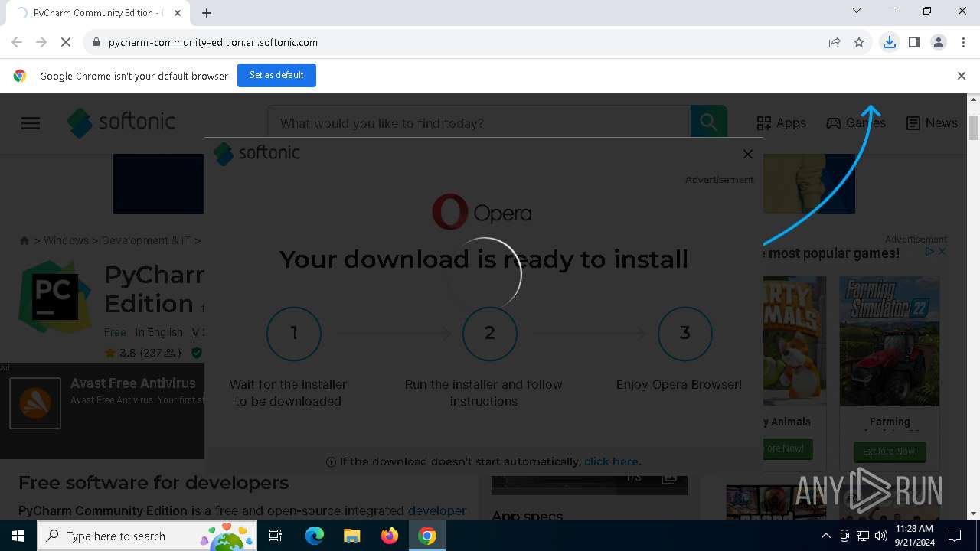Close the ad with AdChoices X
Image resolution: width=980 pixels, height=551 pixels.
pos(942,252)
